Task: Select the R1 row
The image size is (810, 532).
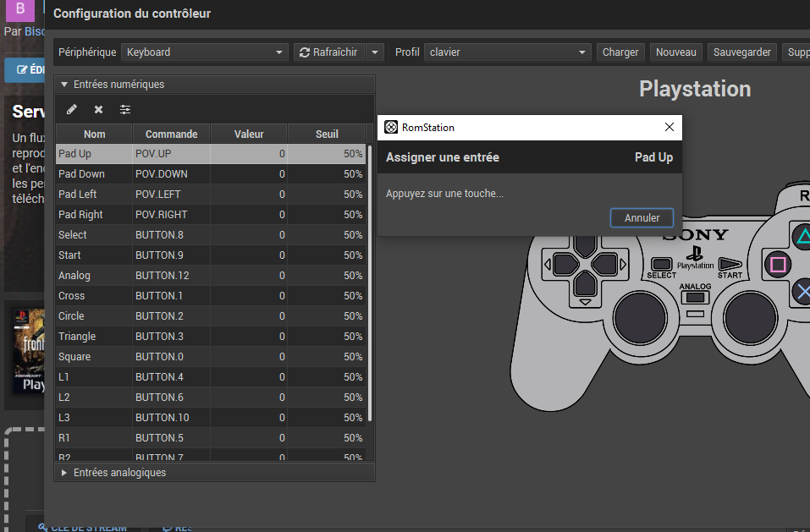Action: click(210, 437)
